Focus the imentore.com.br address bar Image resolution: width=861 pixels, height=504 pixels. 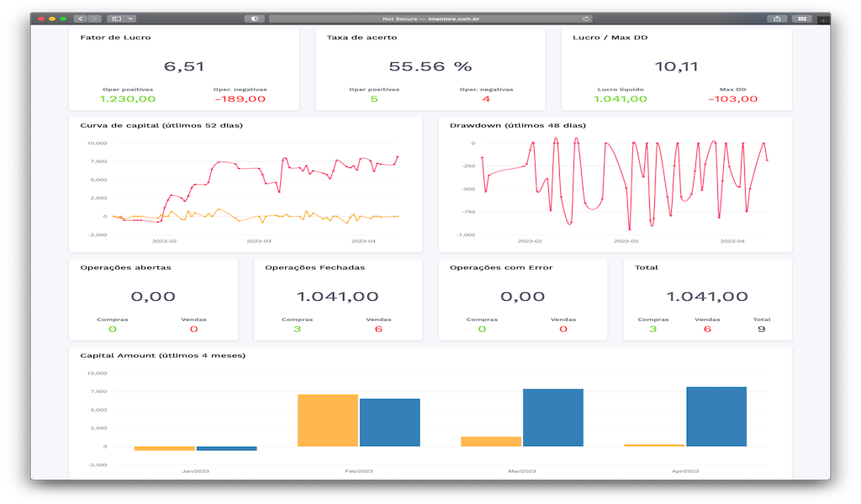pyautogui.click(x=430, y=18)
